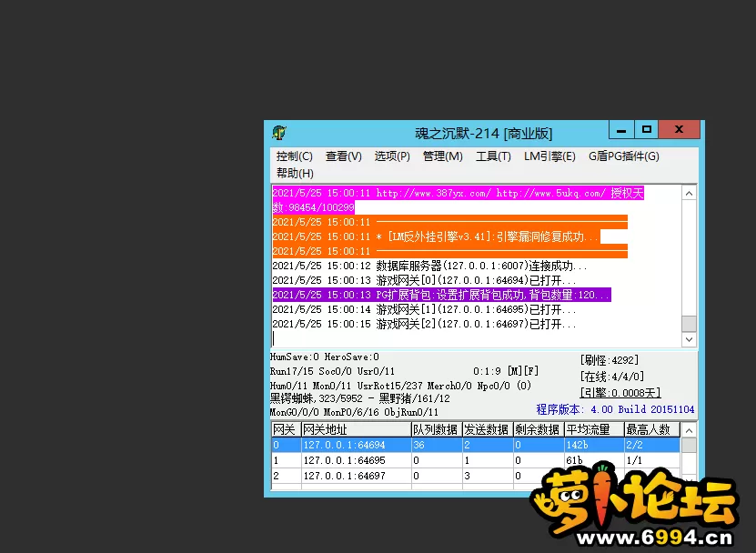
Task: Select gateway row 127.0.0.1:64695
Action: 476,460
